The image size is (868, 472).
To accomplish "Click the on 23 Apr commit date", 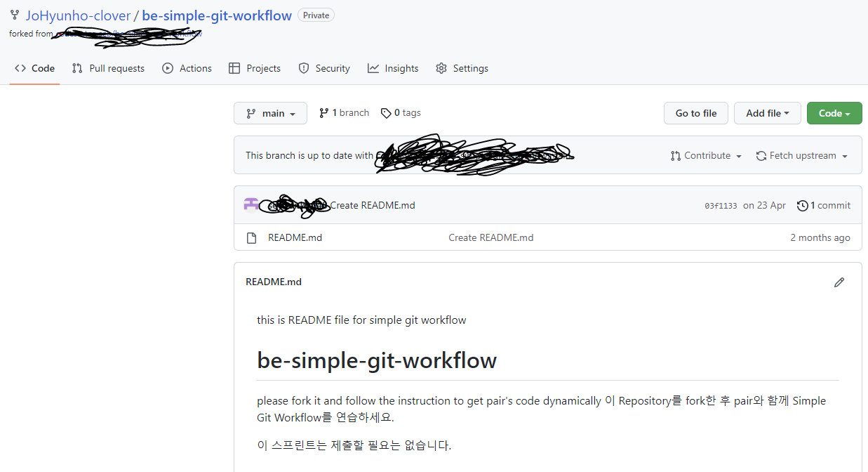I will pos(764,206).
